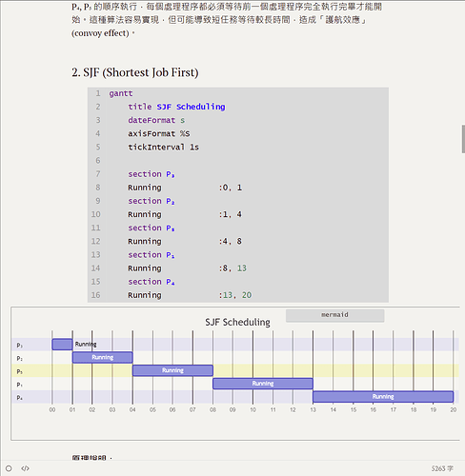This screenshot has height=476, width=465.
Task: Click the "00" tick label on chart axis
Action: [52, 409]
